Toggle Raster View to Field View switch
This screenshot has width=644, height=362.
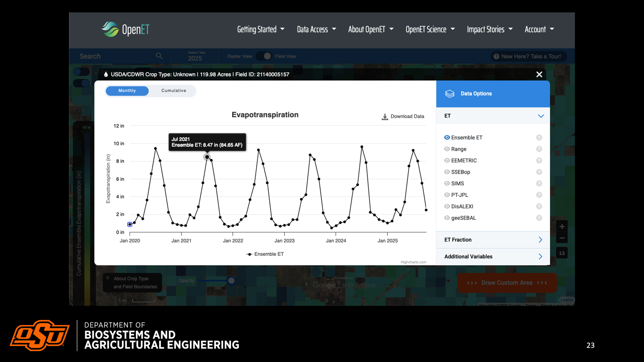264,56
